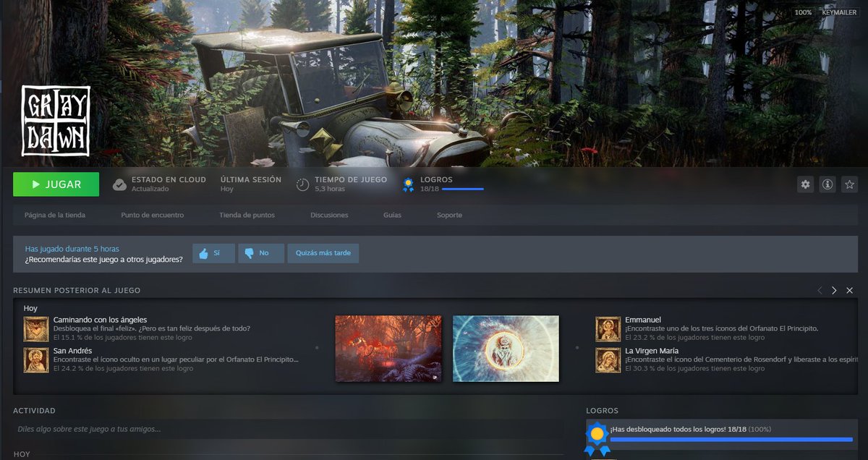868x460 pixels.
Task: Click La Virgen María achievement title
Action: (652, 351)
